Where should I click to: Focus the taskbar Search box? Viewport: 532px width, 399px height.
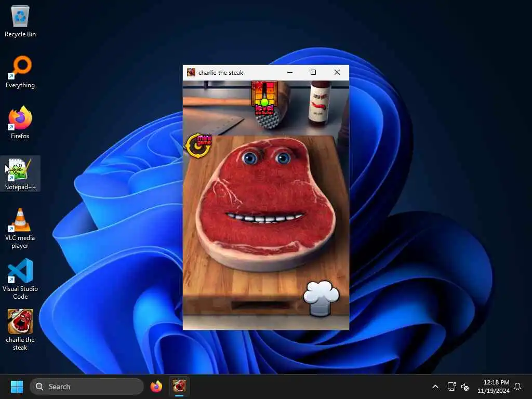tap(87, 387)
